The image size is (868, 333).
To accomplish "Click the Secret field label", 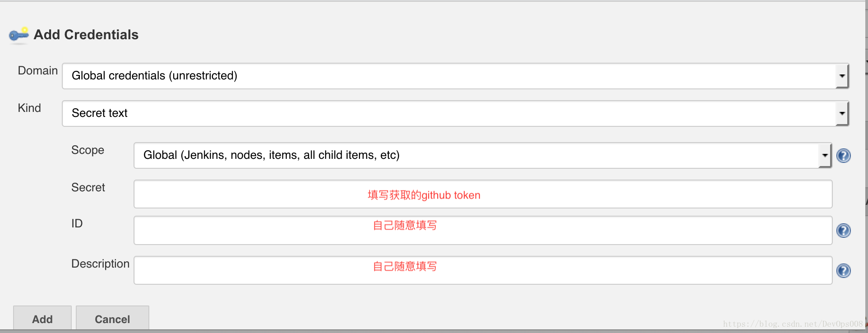I will [x=88, y=187].
